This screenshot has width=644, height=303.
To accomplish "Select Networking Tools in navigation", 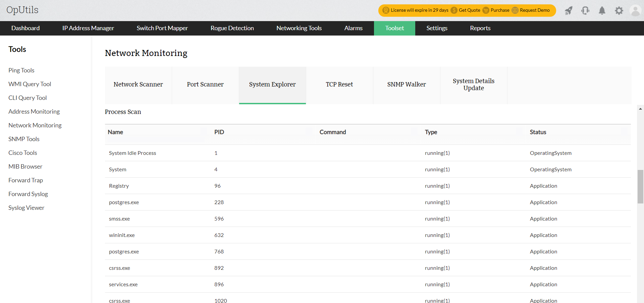I will click(299, 28).
